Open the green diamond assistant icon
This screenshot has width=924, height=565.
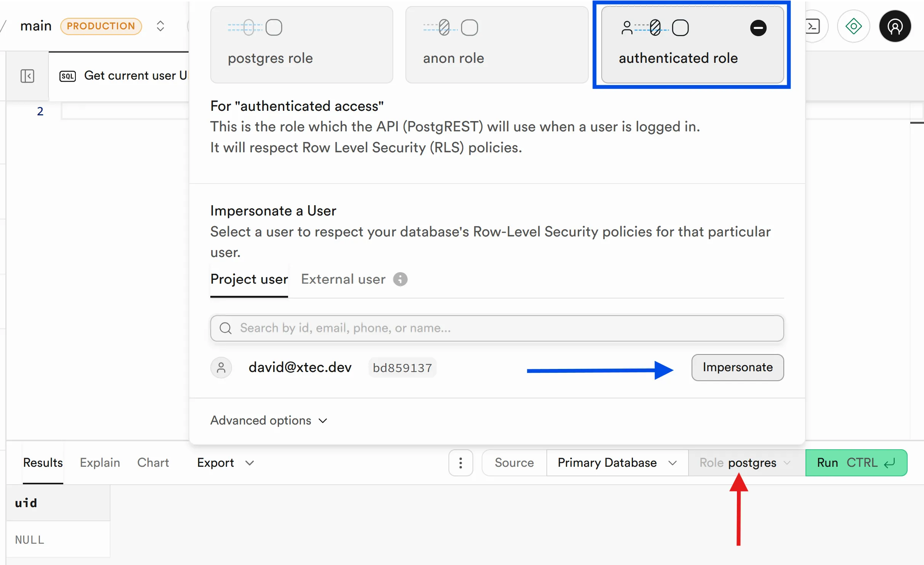coord(854,26)
